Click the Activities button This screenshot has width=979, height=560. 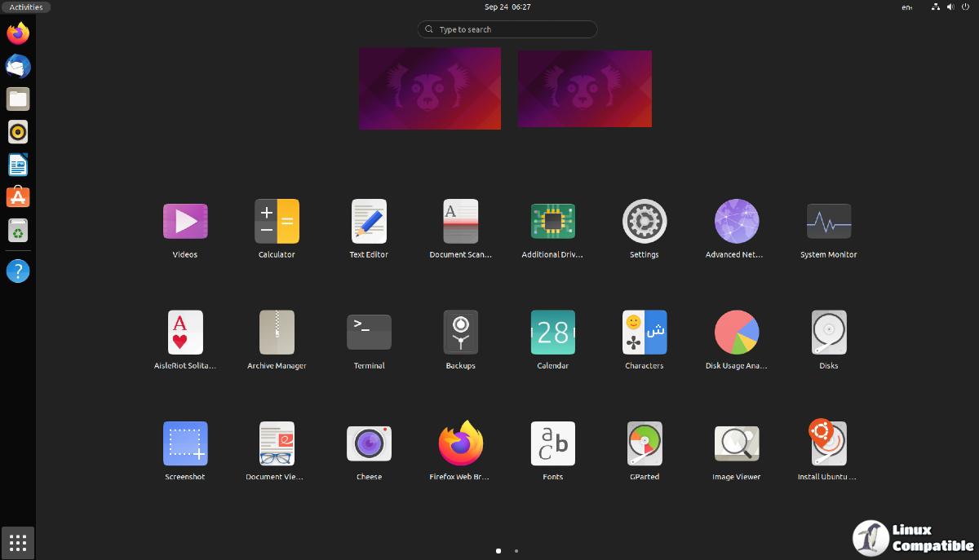coord(26,7)
